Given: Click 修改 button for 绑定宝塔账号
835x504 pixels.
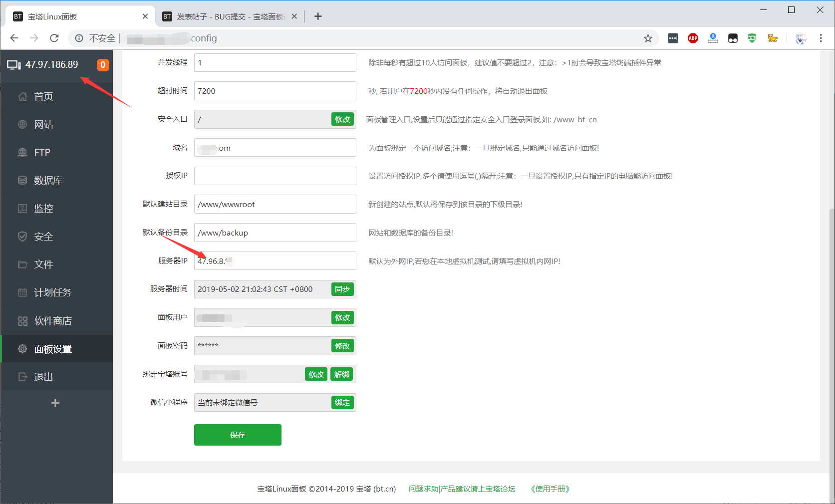Looking at the screenshot, I should (316, 374).
